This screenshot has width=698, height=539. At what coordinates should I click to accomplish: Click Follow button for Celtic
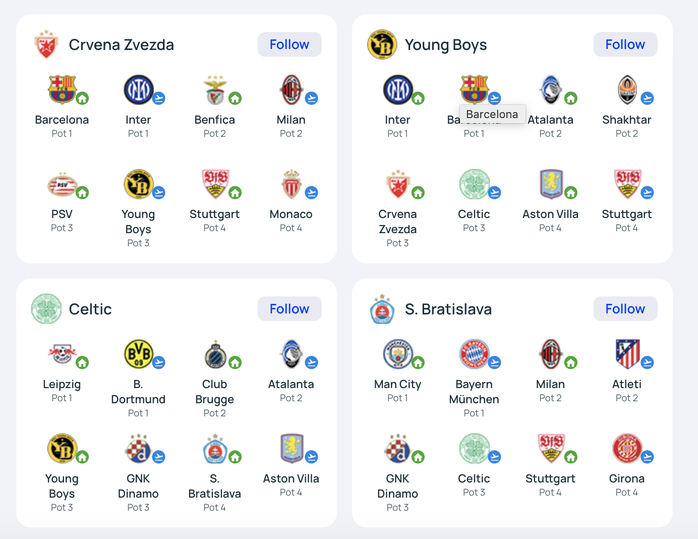[289, 309]
